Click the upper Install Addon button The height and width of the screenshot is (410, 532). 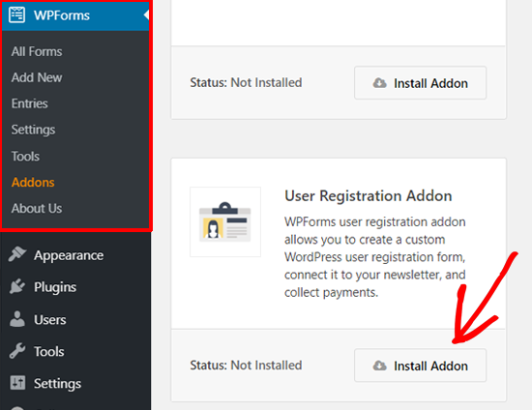(420, 83)
